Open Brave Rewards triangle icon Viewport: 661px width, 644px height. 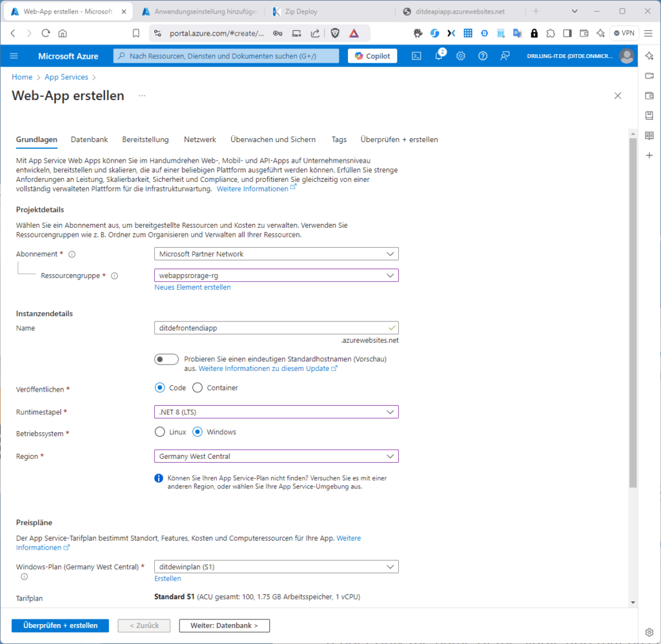coord(354,34)
